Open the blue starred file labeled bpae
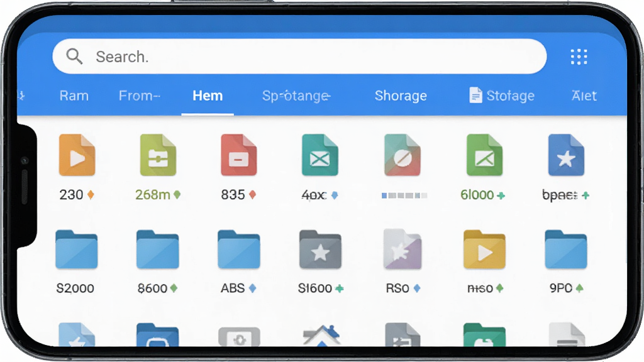The image size is (644, 362). click(566, 155)
